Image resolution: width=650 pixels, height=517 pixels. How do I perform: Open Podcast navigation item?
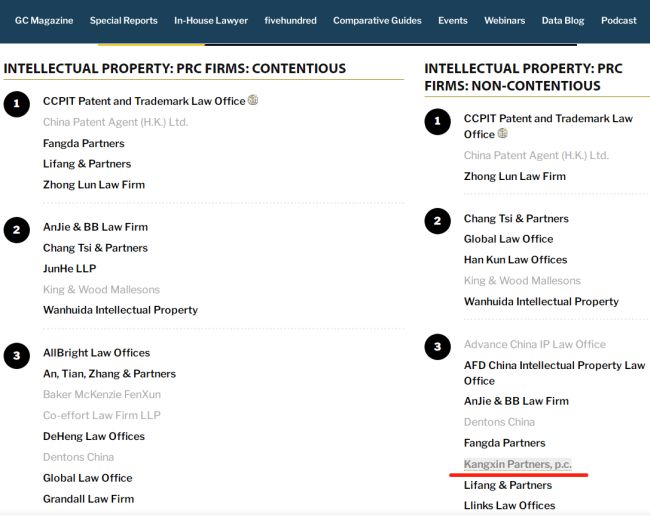tap(619, 20)
